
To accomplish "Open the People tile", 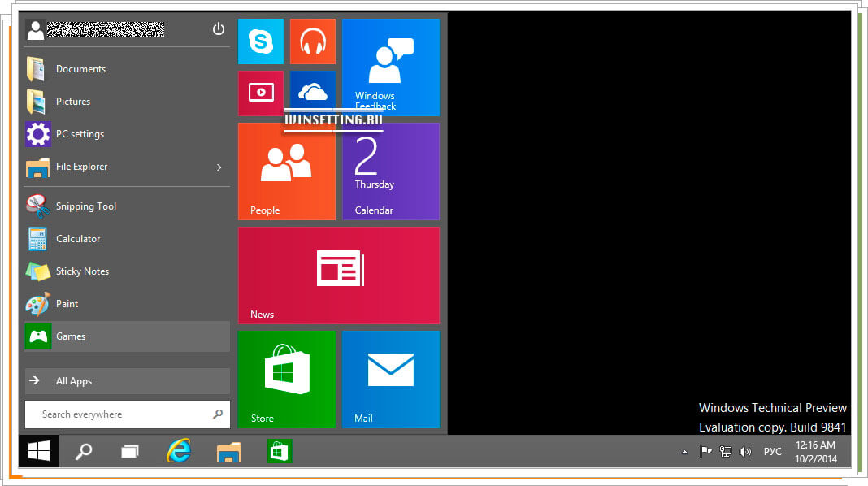I will click(286, 171).
